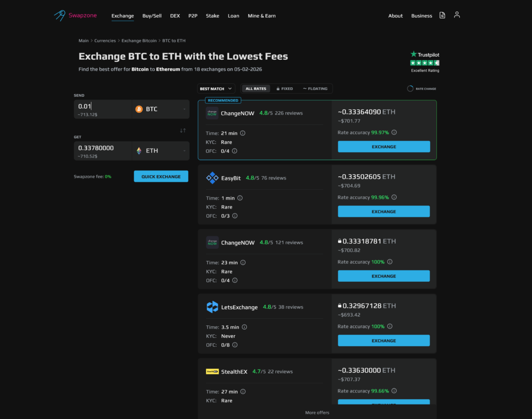Select the Floating rates filter
The height and width of the screenshot is (419, 532).
[x=315, y=89]
